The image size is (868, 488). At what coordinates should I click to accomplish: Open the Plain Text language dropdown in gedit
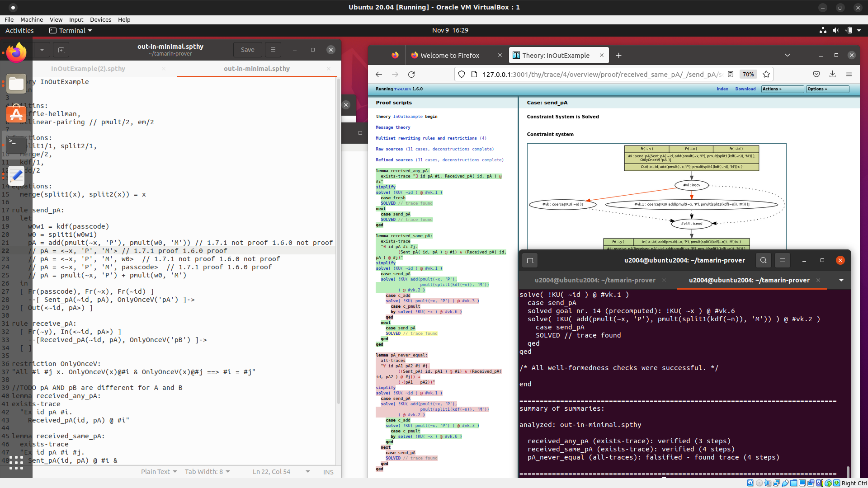tap(159, 471)
